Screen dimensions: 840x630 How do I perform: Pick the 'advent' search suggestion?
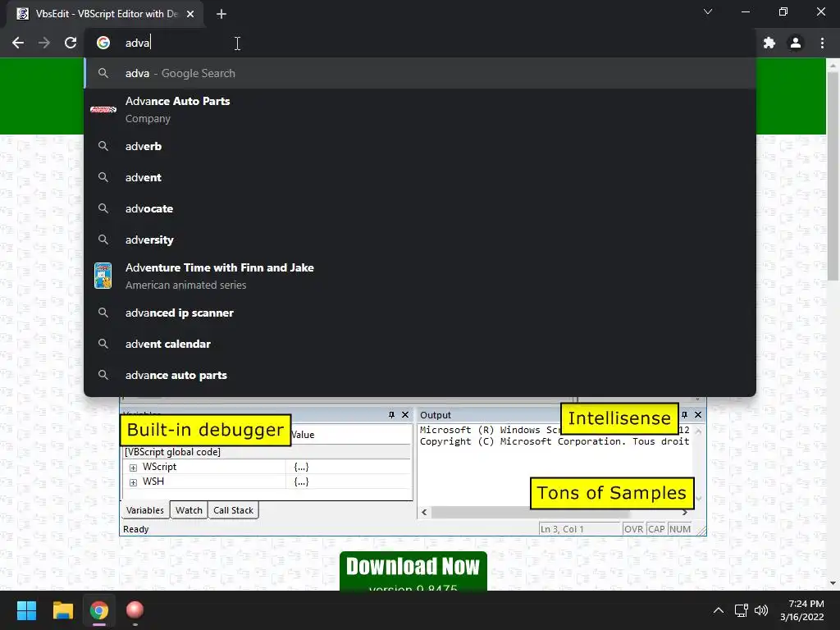click(420, 177)
